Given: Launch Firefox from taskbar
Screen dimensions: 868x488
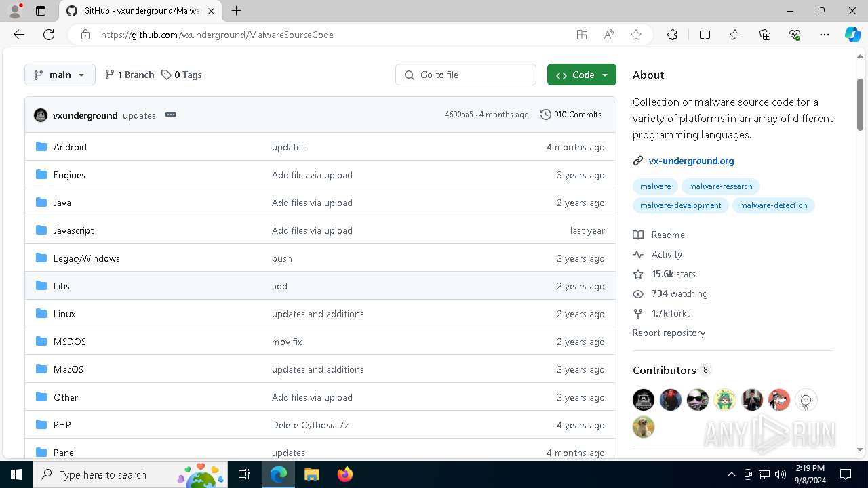Looking at the screenshot, I should (344, 474).
